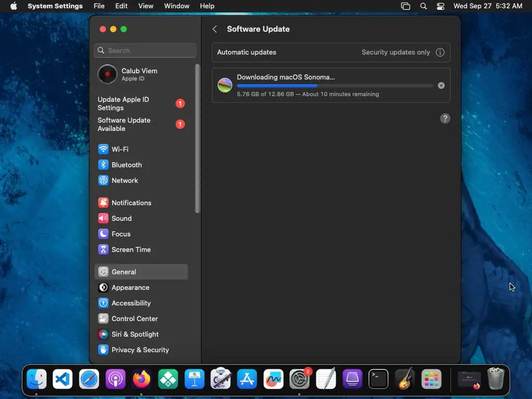Viewport: 532px width, 399px height.
Task: Open the minimized window in Dock
Action: 470,379
